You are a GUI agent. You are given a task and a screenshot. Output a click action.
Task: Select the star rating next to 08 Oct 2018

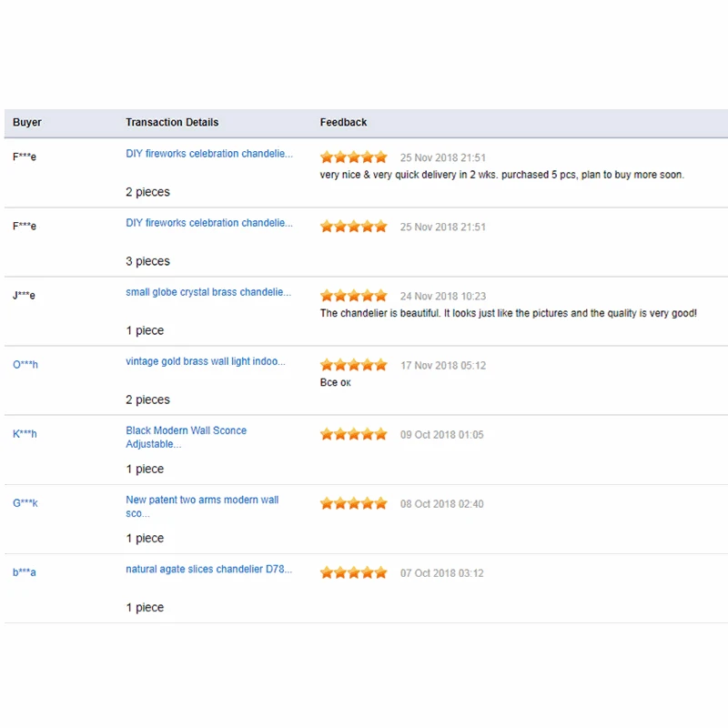click(x=353, y=502)
